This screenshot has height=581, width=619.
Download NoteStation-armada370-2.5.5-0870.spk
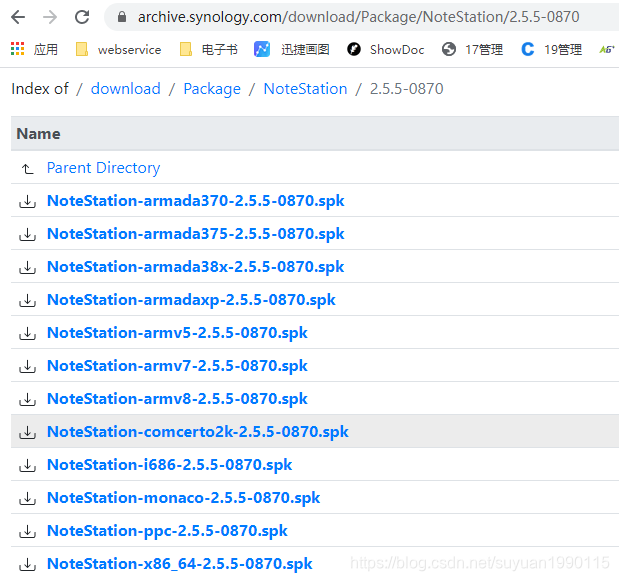click(195, 201)
